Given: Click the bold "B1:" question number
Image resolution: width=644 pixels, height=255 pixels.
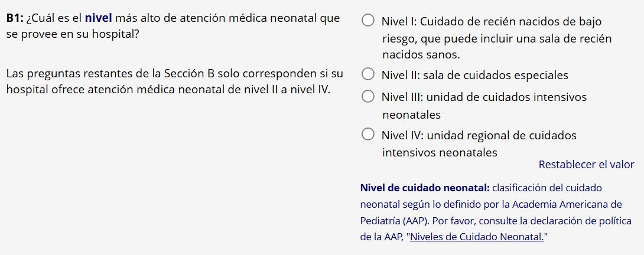Looking at the screenshot, I should pyautogui.click(x=15, y=18).
